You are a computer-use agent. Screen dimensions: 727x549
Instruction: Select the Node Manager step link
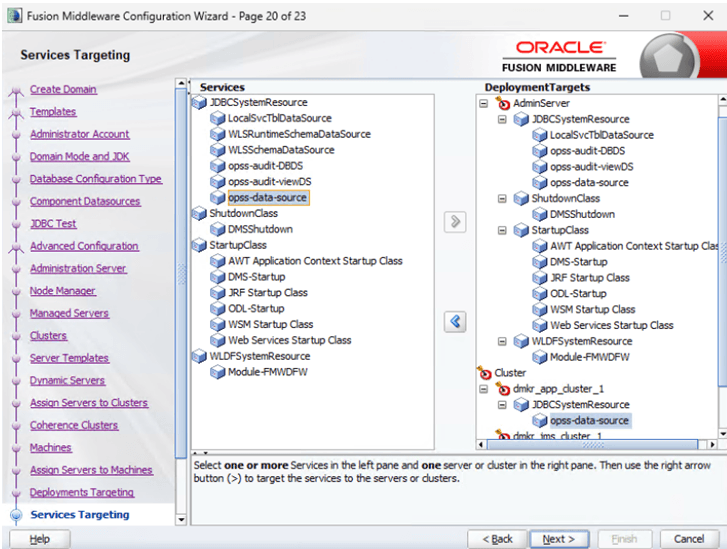(63, 291)
